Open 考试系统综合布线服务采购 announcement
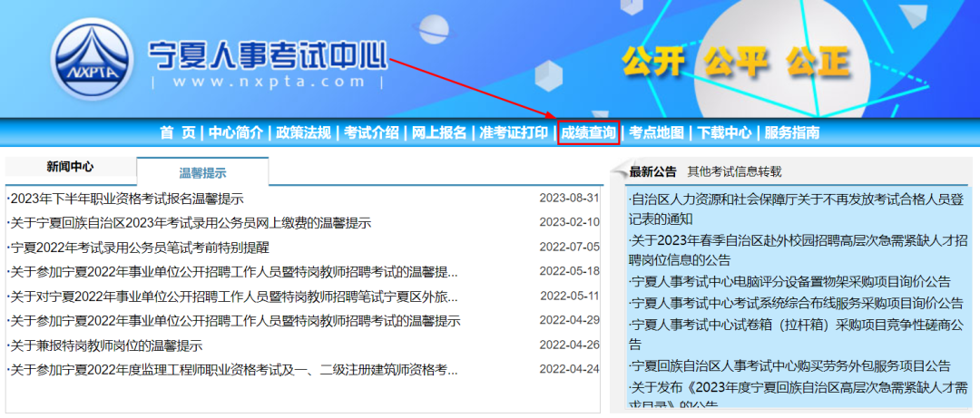This screenshot has width=980, height=418. (x=797, y=304)
